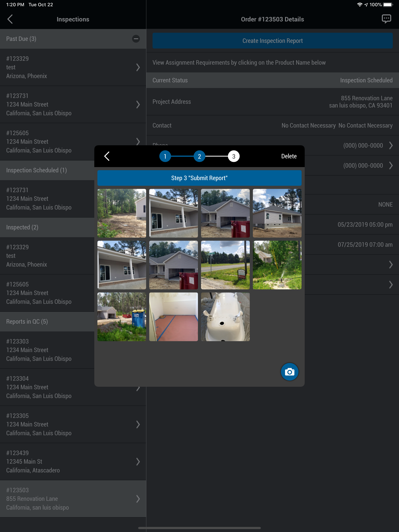Open Inspected order #125605
Image resolution: width=399 pixels, height=532 pixels.
click(47, 293)
